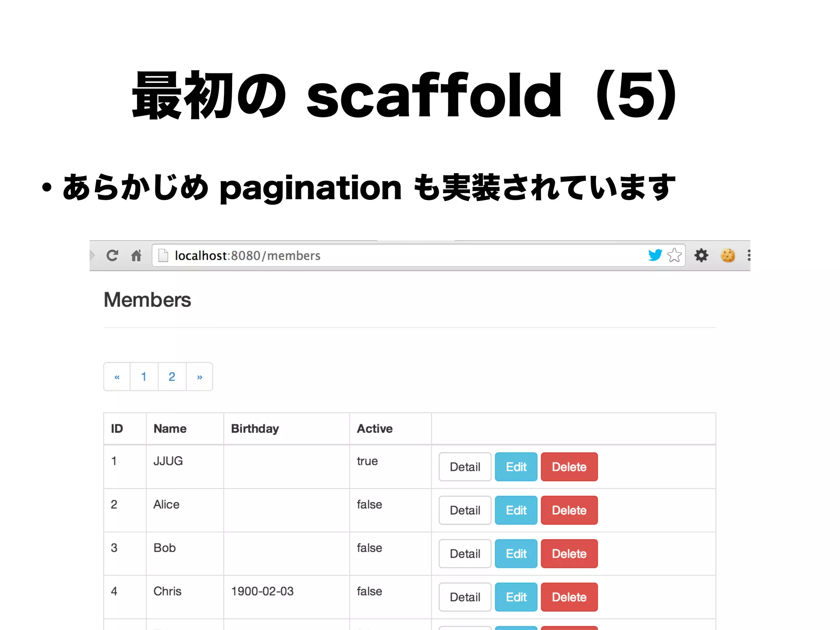Select the birthday value 1900-02-03
Image resolution: width=840 pixels, height=630 pixels.
[262, 591]
